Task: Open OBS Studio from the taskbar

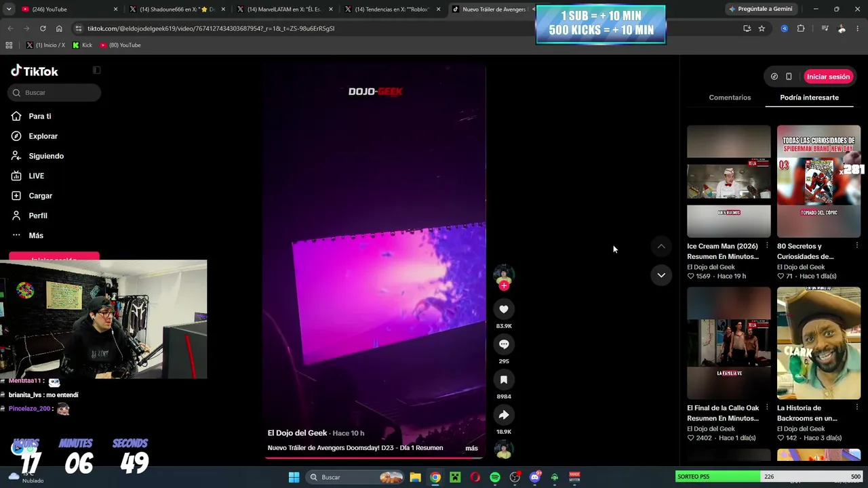Action: 515,477
